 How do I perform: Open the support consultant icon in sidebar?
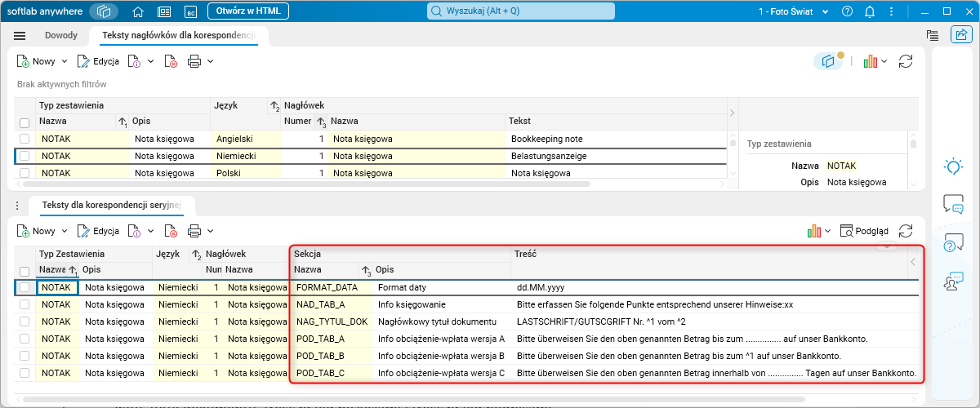tap(953, 282)
